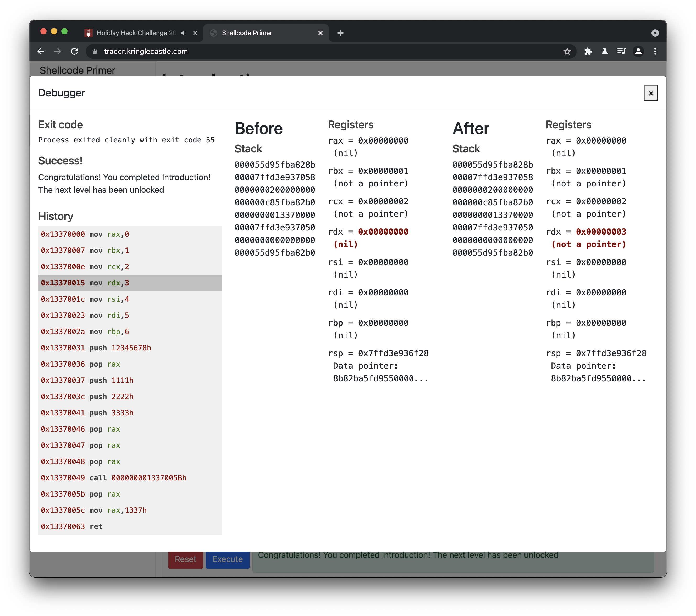Select history step push 3333h
Image resolution: width=696 pixels, height=616 pixels.
(130, 413)
